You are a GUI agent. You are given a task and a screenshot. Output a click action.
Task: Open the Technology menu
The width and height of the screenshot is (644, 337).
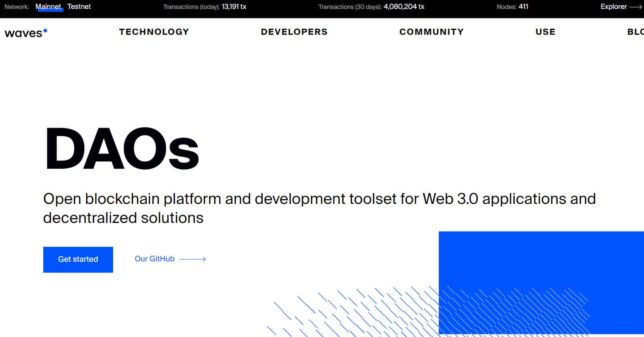click(x=154, y=32)
